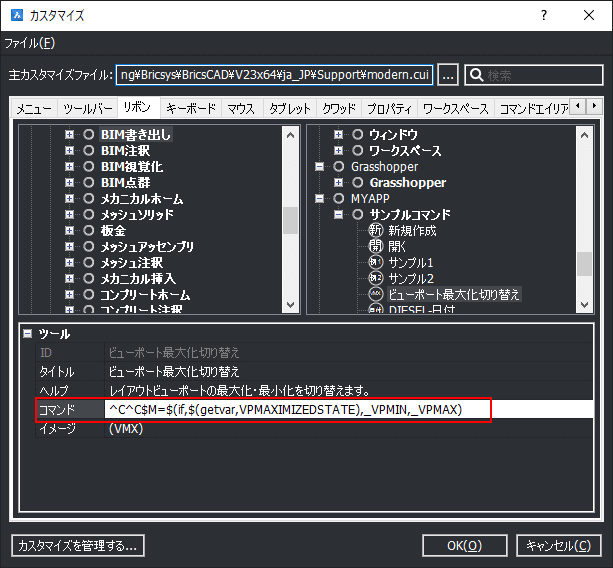Switch to the マウス tab

[x=241, y=108]
